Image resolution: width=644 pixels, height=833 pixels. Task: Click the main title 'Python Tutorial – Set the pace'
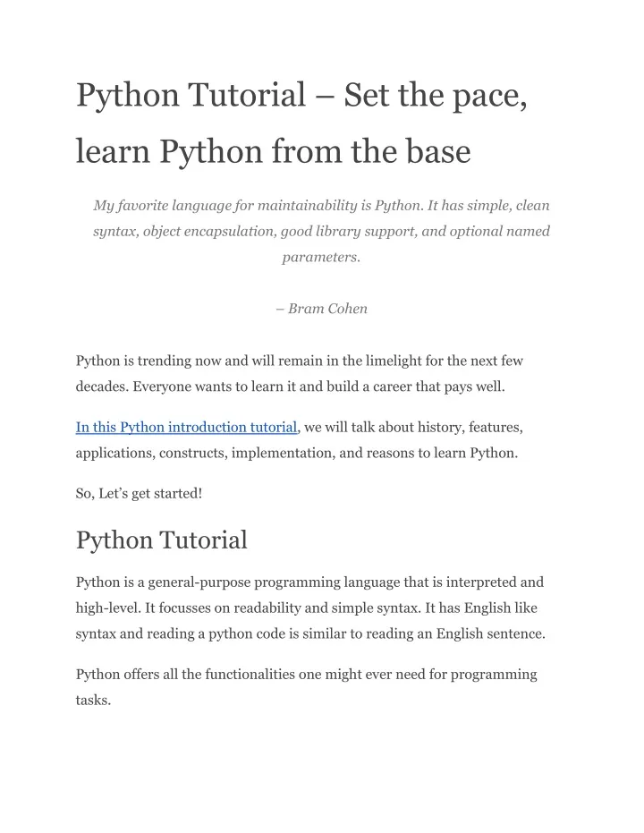click(x=301, y=96)
